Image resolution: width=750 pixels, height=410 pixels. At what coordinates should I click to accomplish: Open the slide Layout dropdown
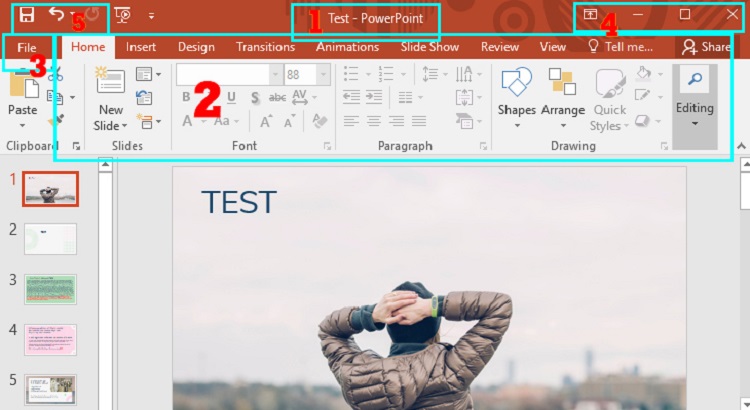click(x=146, y=74)
